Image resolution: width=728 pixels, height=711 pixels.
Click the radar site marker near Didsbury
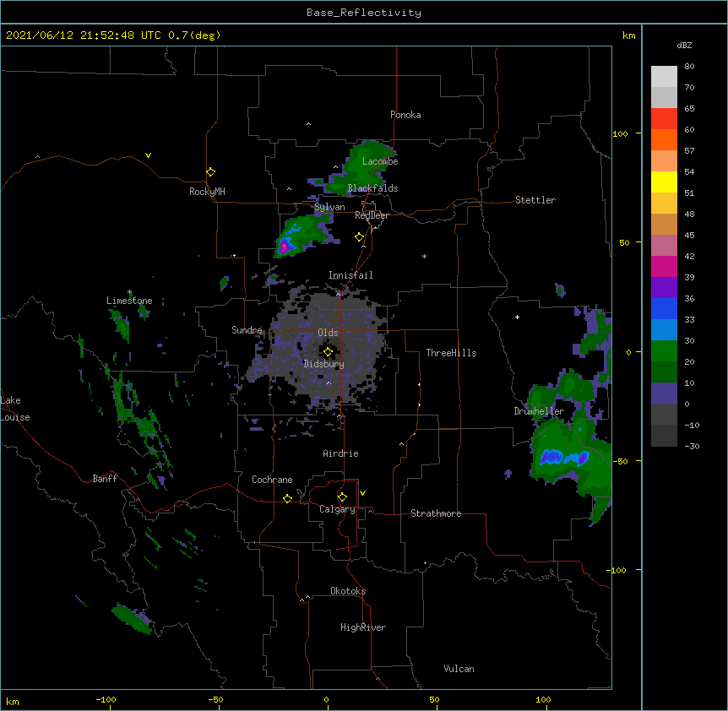point(328,352)
